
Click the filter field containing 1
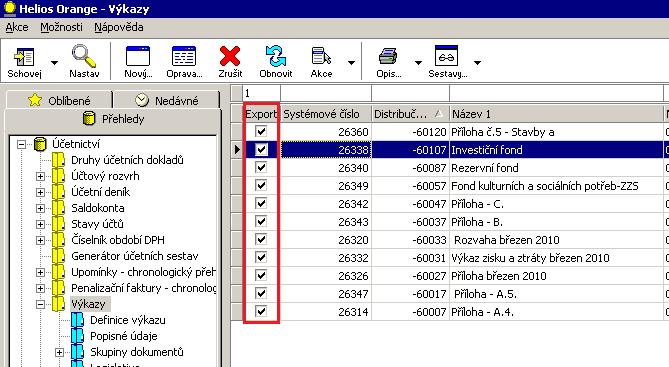[x=262, y=93]
